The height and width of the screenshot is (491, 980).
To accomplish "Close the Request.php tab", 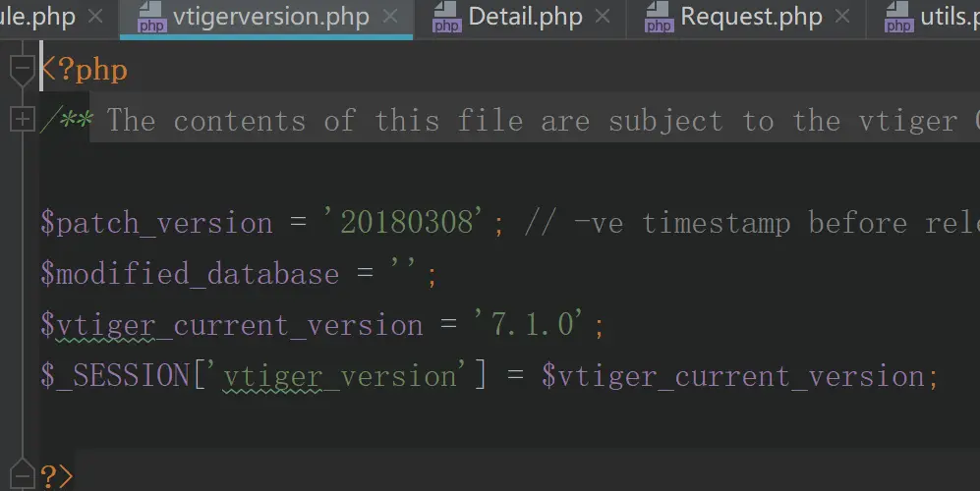I will click(x=842, y=17).
